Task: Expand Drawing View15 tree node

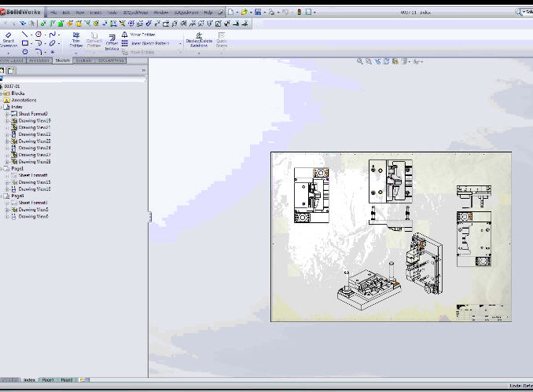Action: (x=7, y=182)
